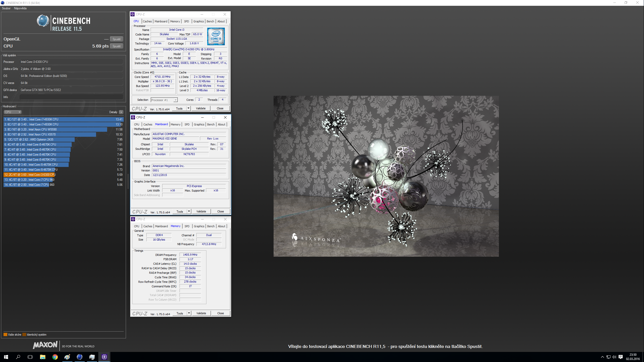Open the taskbar app left of CPU-Z
The height and width of the screenshot is (362, 644).
[92, 357]
